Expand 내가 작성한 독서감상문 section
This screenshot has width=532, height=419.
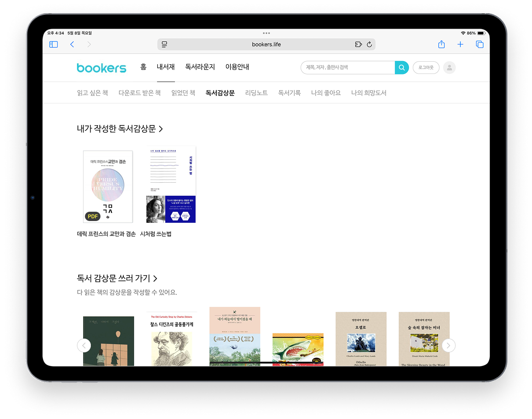pos(120,129)
